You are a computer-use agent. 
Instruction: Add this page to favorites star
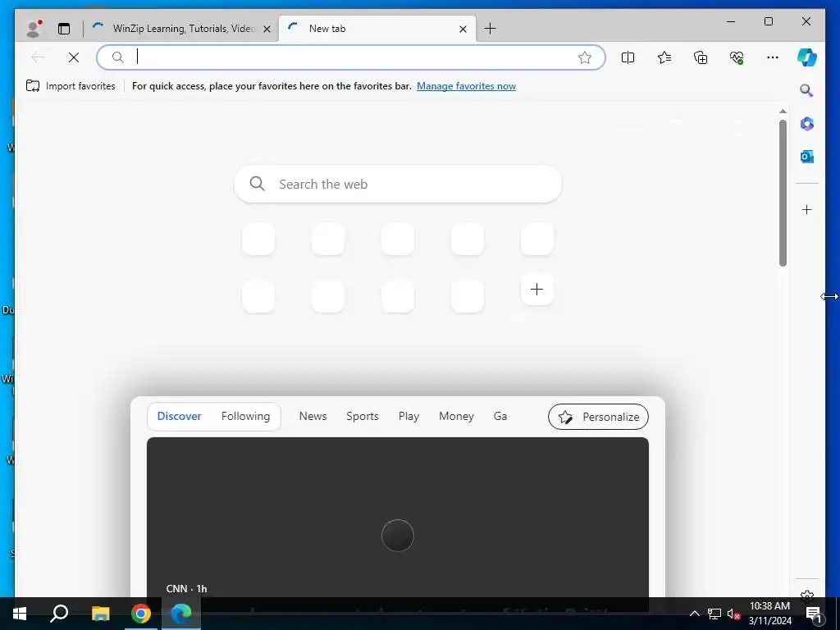click(x=584, y=57)
